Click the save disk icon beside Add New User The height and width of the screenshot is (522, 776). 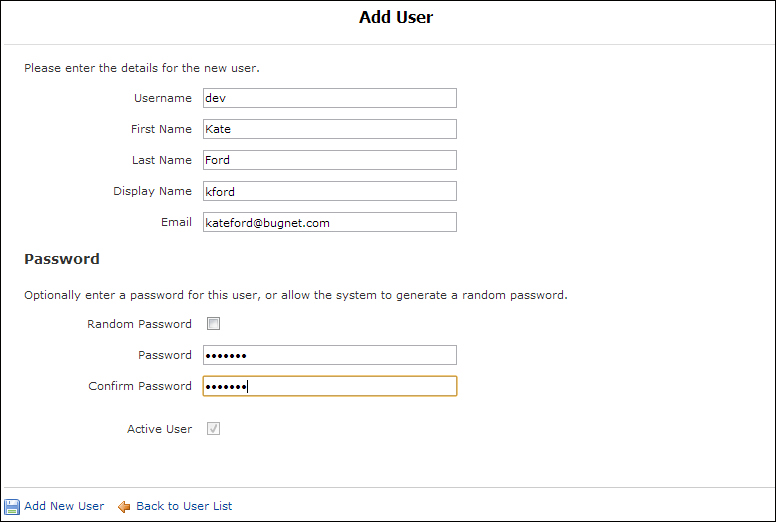pos(12,506)
